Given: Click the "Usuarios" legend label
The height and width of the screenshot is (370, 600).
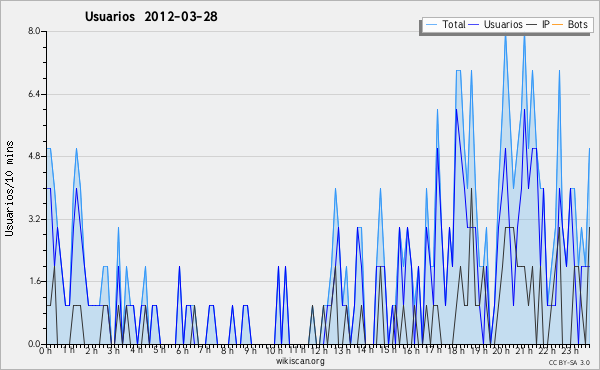Looking at the screenshot, I should pyautogui.click(x=503, y=24).
